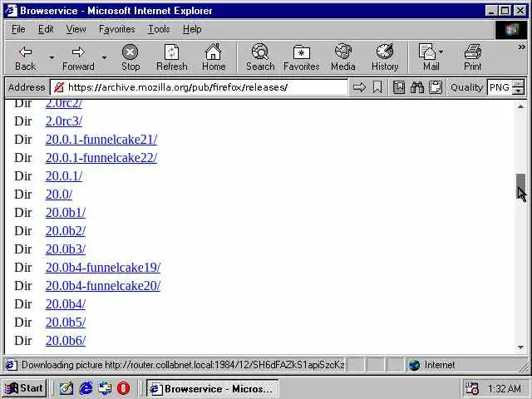The image size is (532, 399).
Task: Click the task scheduler tray icon
Action: click(472, 388)
